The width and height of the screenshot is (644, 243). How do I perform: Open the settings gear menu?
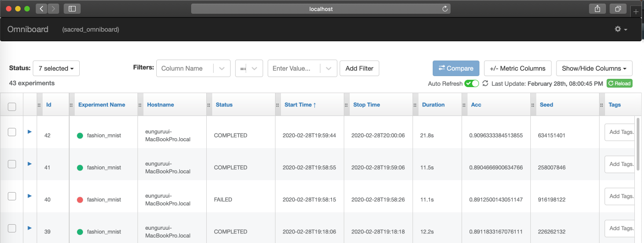coord(621,29)
